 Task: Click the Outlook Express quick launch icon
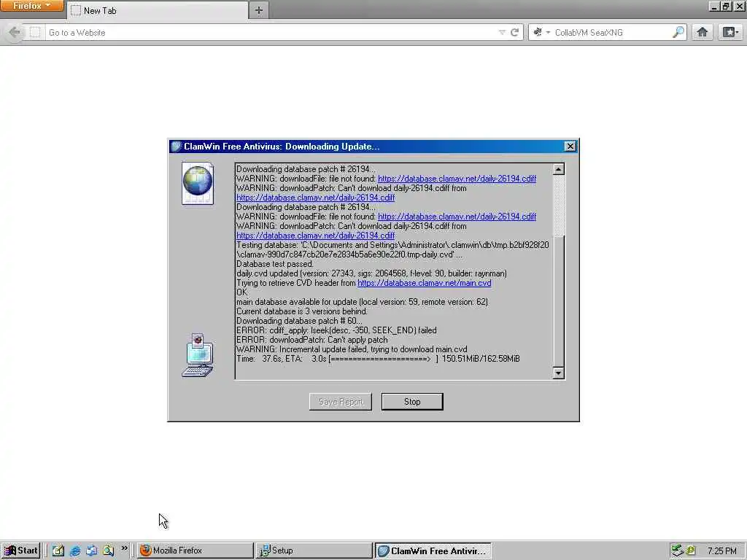coord(91,551)
